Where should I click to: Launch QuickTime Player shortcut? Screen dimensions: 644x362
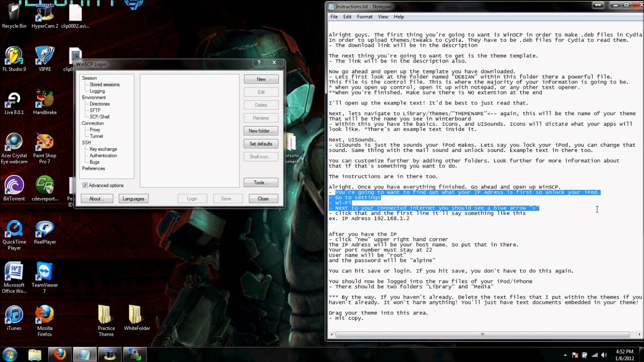14,235
